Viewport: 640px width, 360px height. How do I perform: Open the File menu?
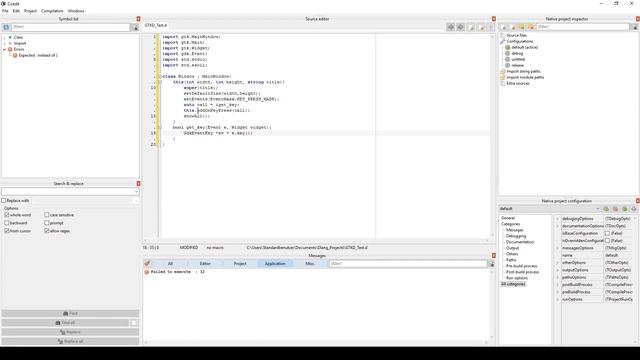(5, 11)
